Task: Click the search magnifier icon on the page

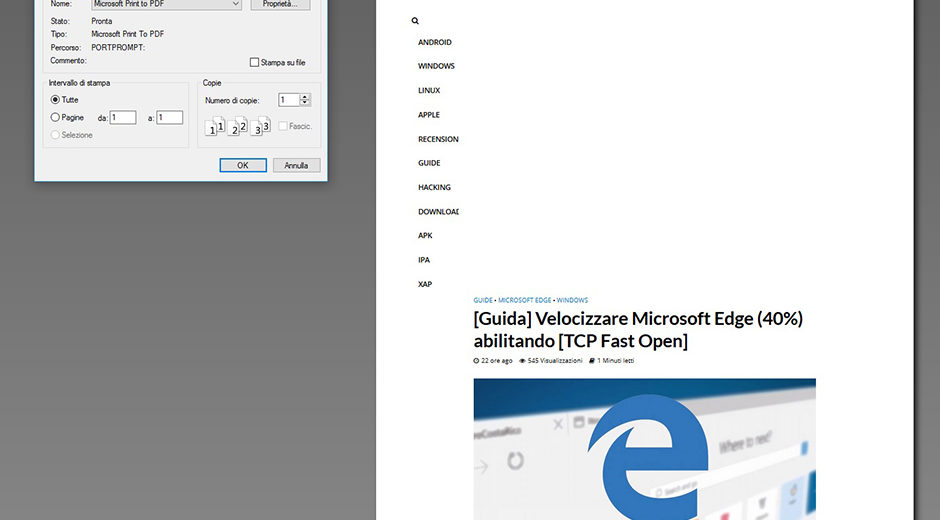Action: coord(415,21)
